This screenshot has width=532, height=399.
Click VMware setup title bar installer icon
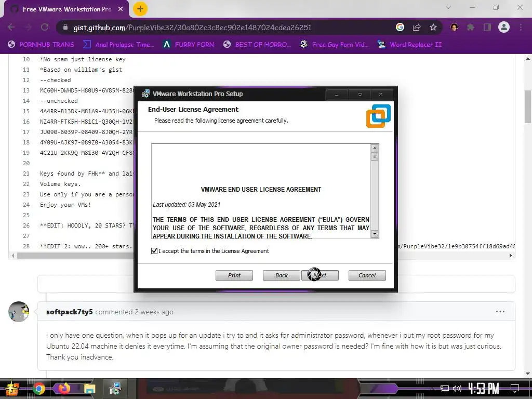pyautogui.click(x=146, y=94)
